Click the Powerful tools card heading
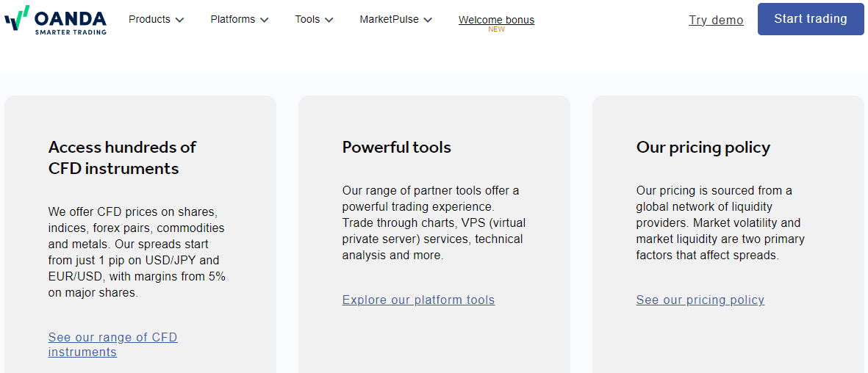The height and width of the screenshot is (373, 868). [x=396, y=147]
